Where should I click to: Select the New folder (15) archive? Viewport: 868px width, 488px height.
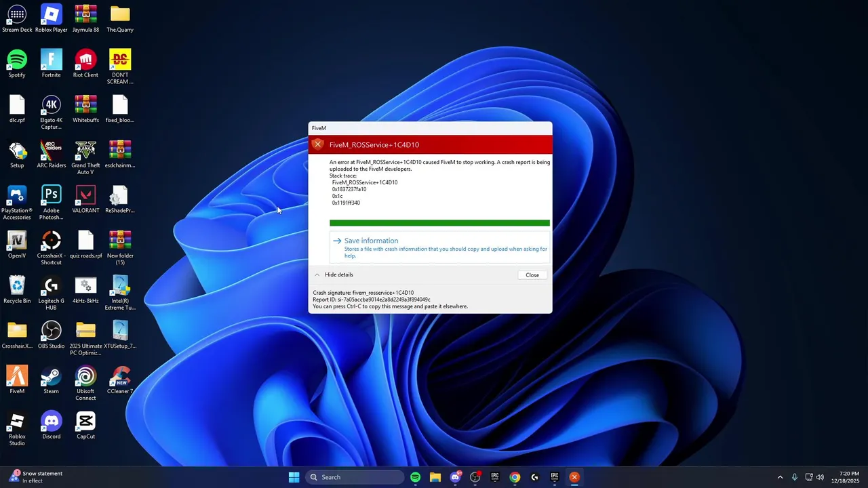pos(120,247)
